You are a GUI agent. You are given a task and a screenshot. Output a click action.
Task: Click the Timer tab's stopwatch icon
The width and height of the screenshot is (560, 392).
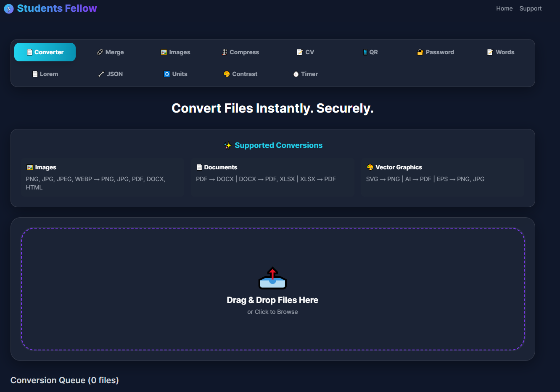[x=296, y=74]
